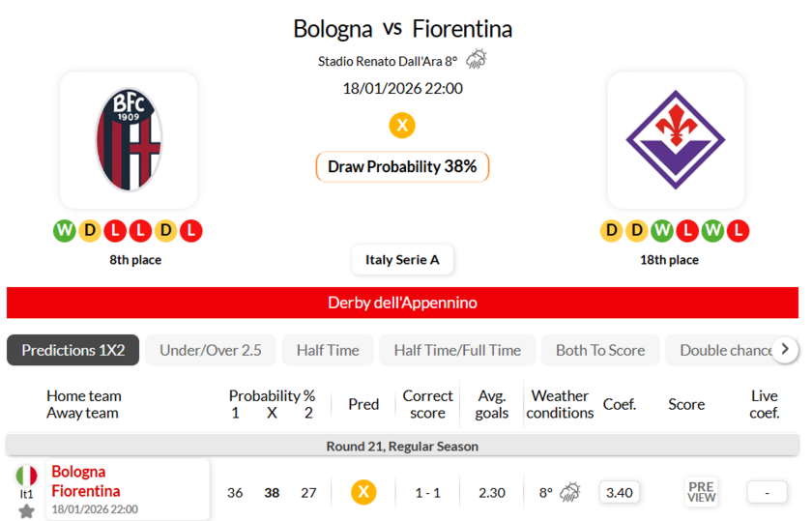Open the match PREVIEW icon
Screen dimensions: 812x521
click(x=701, y=492)
